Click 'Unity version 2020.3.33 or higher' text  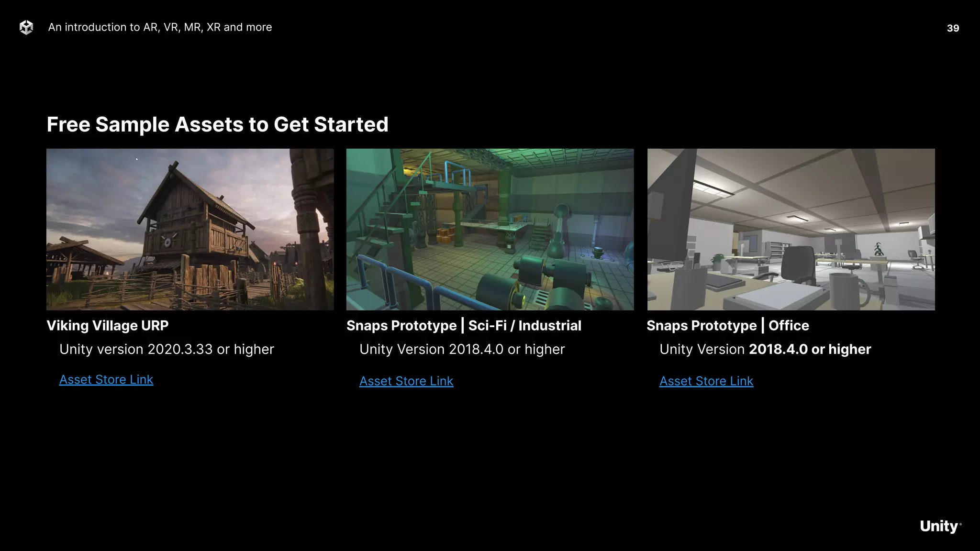tap(167, 350)
